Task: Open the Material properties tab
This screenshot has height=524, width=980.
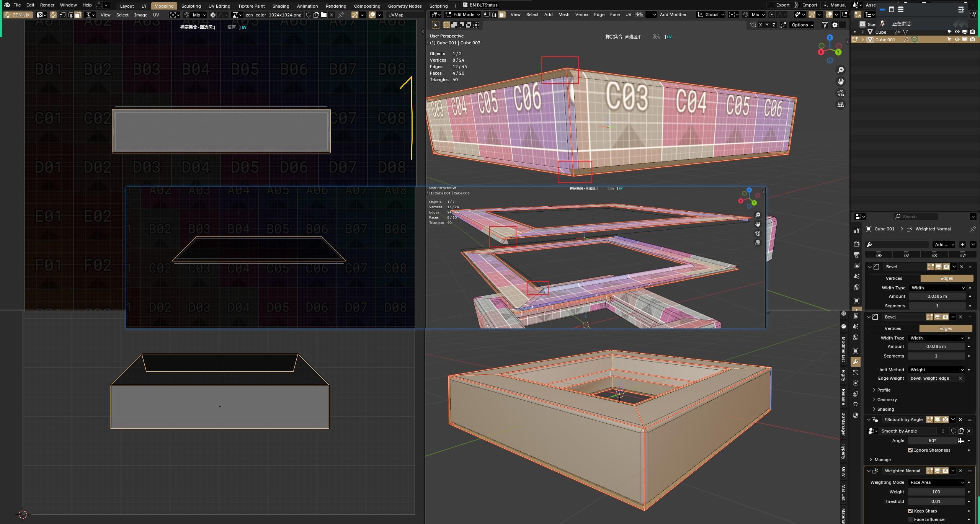Action: [856, 415]
